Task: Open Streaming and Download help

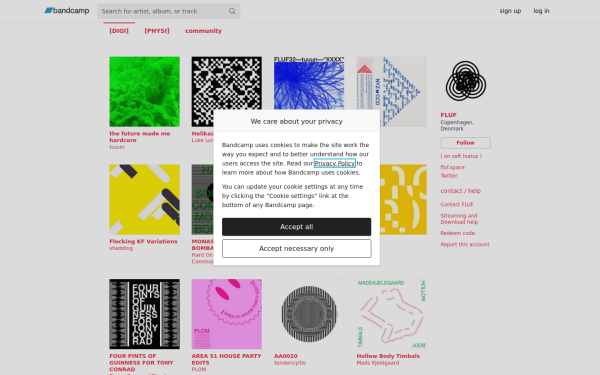Action: [459, 219]
